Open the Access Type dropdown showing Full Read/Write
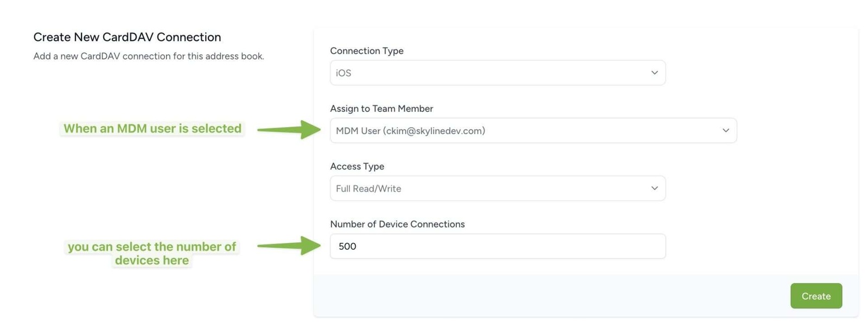Screen dimensions: 868x327 (x=488, y=188)
